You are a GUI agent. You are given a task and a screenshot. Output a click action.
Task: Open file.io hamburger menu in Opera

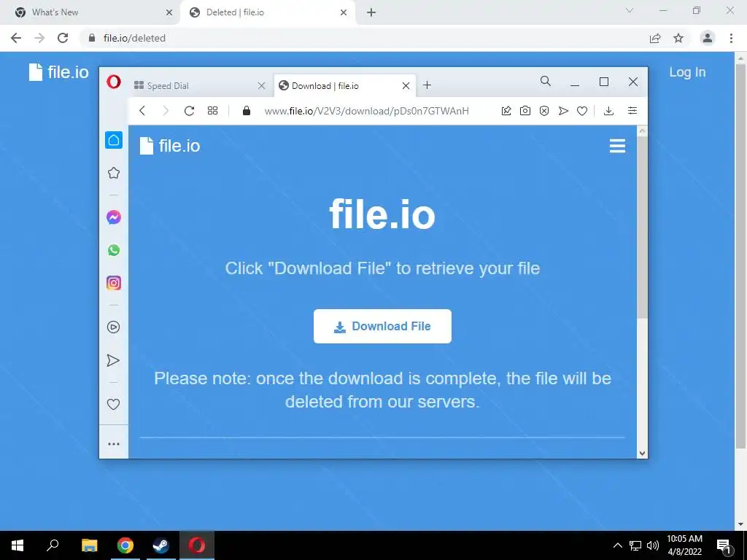(617, 146)
